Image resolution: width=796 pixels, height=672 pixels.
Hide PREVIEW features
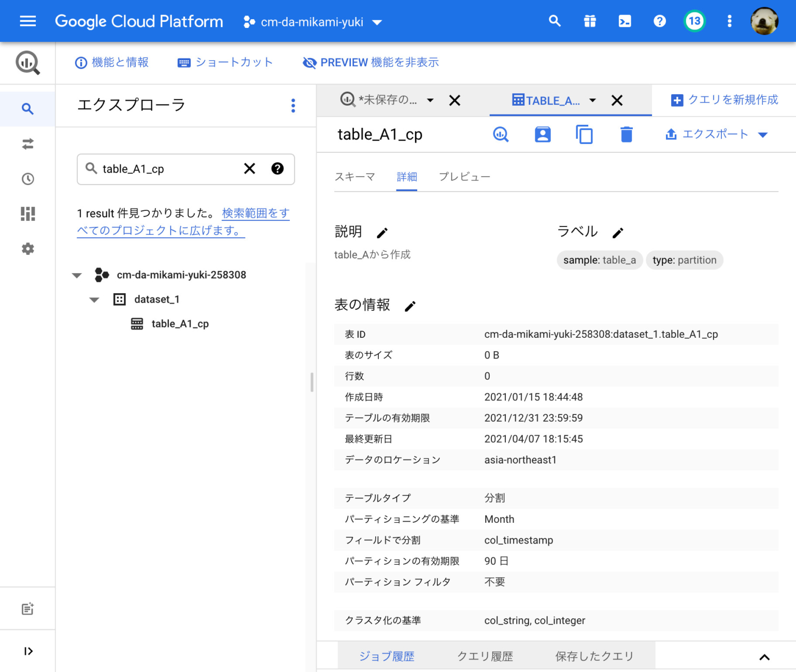371,62
